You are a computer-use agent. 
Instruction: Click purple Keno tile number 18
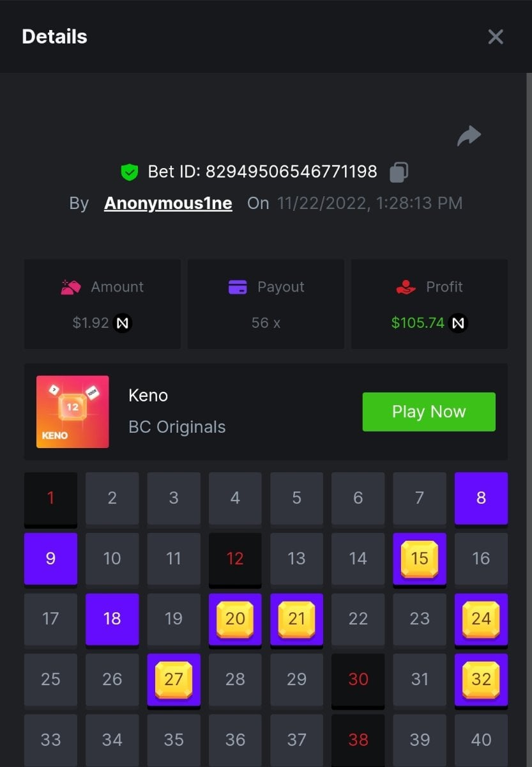click(x=112, y=619)
